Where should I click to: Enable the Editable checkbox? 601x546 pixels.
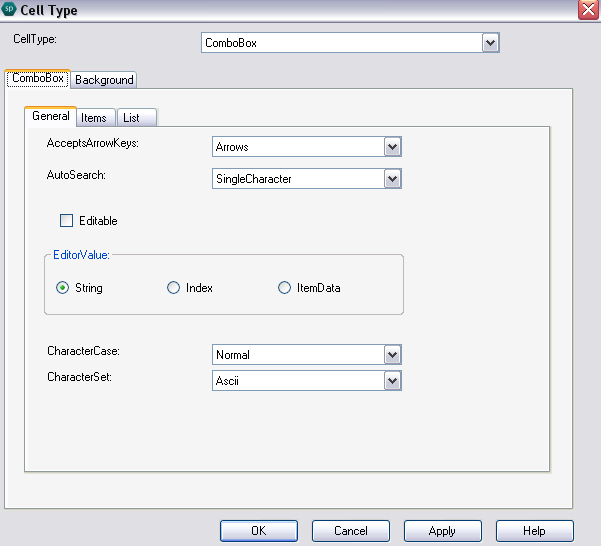point(66,221)
